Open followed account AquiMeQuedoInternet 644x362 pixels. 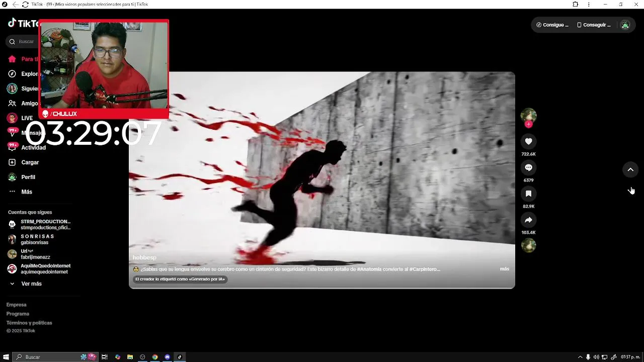(x=39, y=268)
